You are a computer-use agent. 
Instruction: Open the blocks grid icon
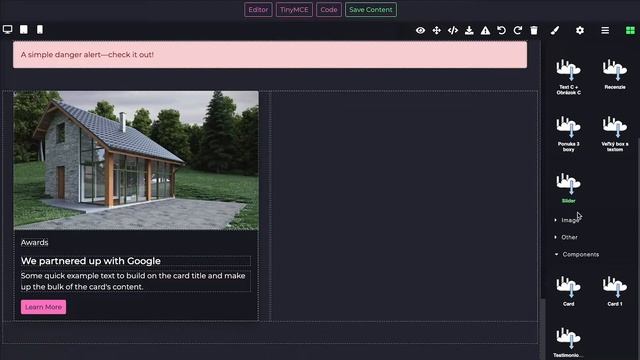(x=630, y=30)
